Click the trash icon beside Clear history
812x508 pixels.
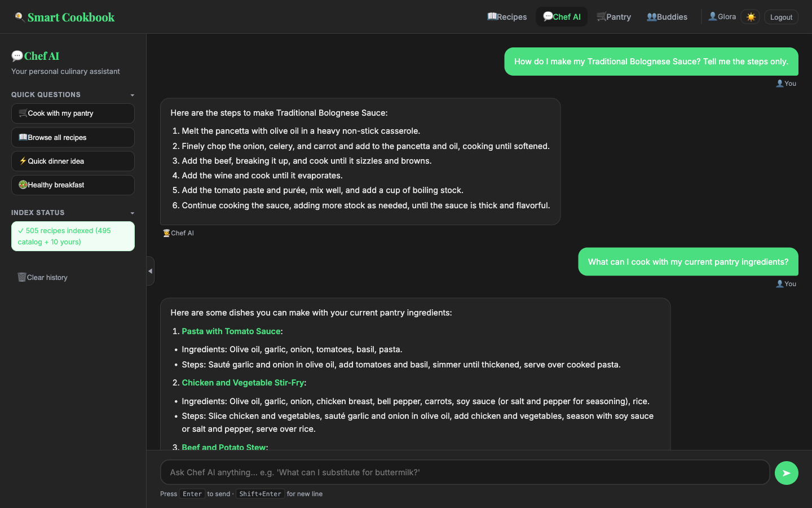[22, 277]
